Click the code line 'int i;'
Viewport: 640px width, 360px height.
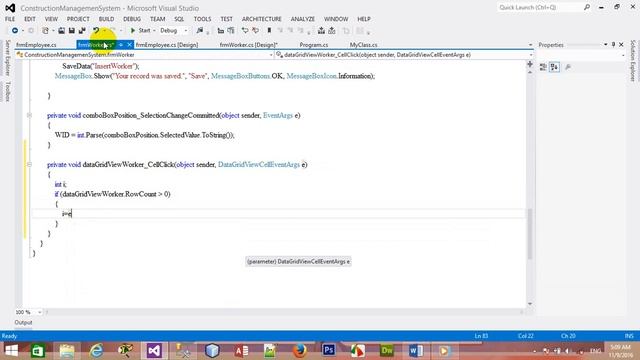click(60, 184)
